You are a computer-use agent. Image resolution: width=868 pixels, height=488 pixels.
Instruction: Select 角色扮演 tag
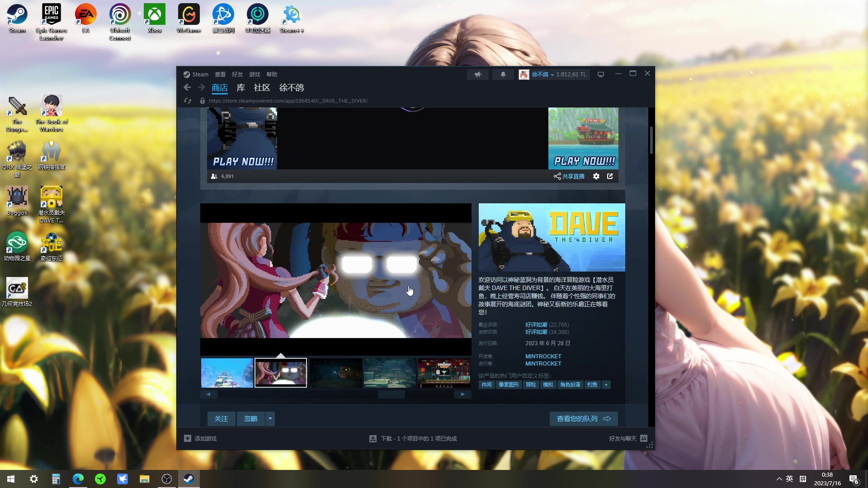(570, 385)
